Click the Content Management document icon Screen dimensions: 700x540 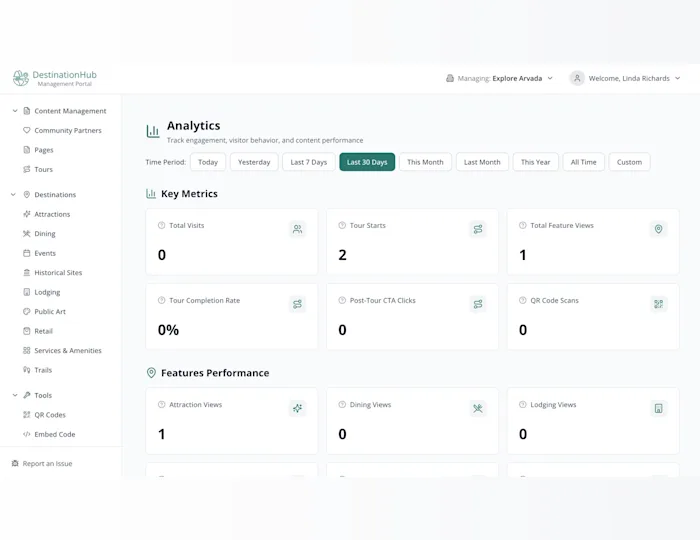pos(27,111)
